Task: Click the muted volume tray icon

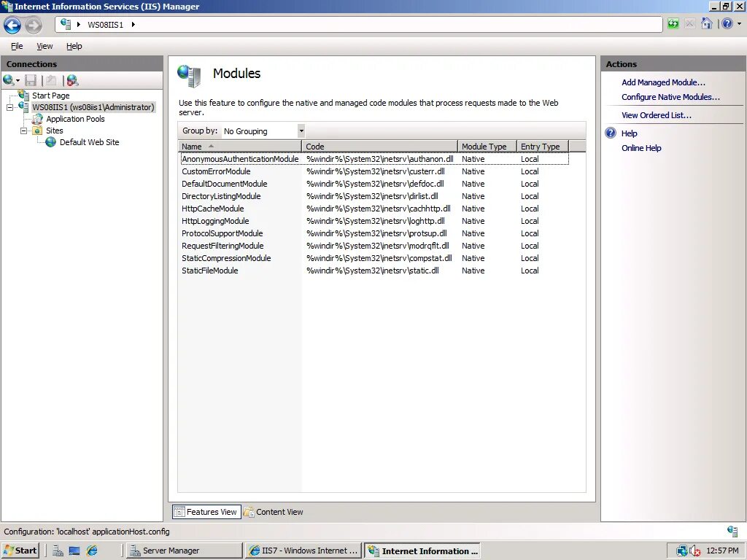Action: click(x=695, y=551)
